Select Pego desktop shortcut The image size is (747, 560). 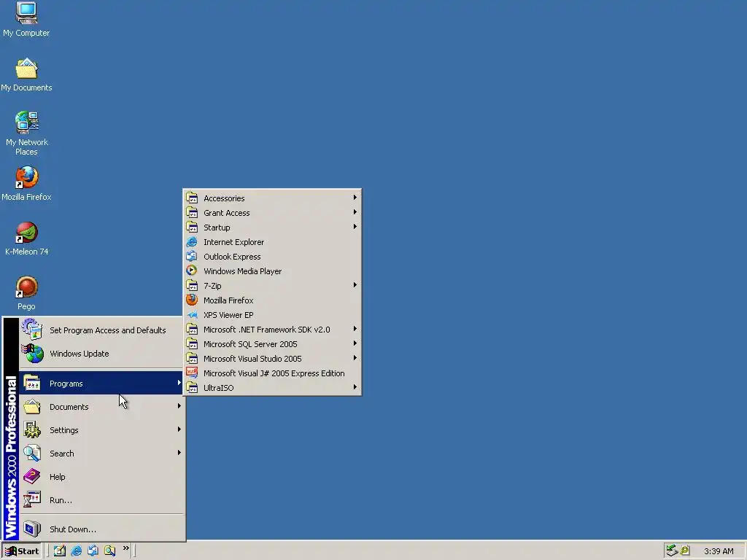(x=26, y=293)
